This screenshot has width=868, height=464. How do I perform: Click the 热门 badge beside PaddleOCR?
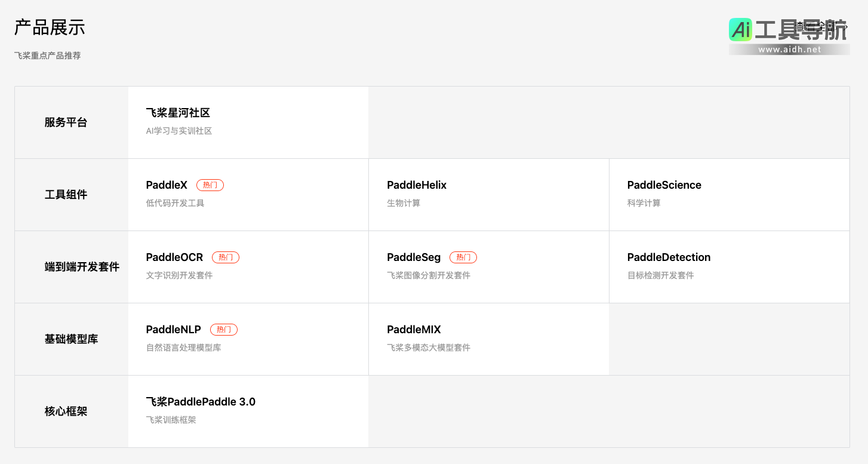tap(226, 257)
